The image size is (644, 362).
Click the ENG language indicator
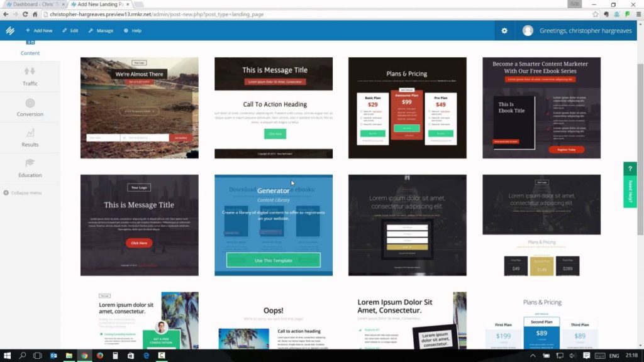614,356
